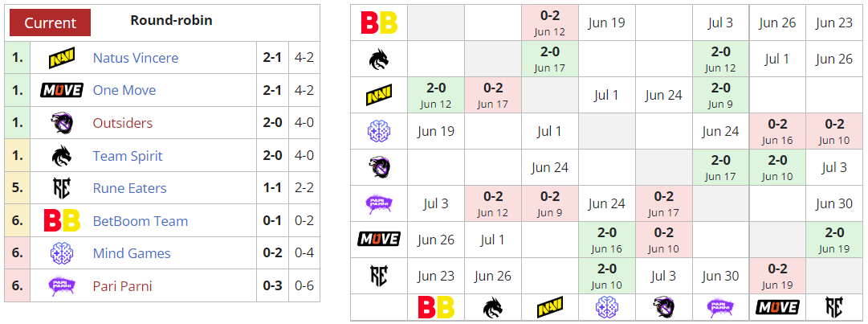Select the Current tab
Viewport: 868px width, 324px height.
50,23
